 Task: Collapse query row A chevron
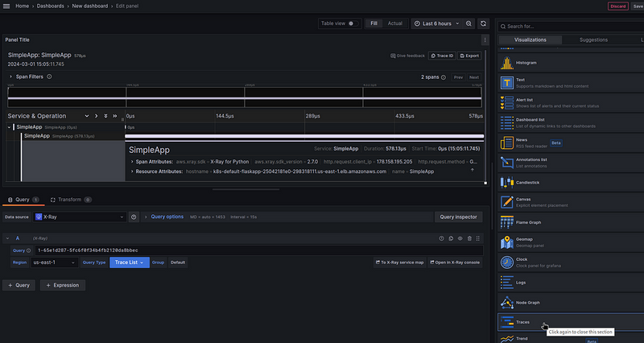[7, 238]
